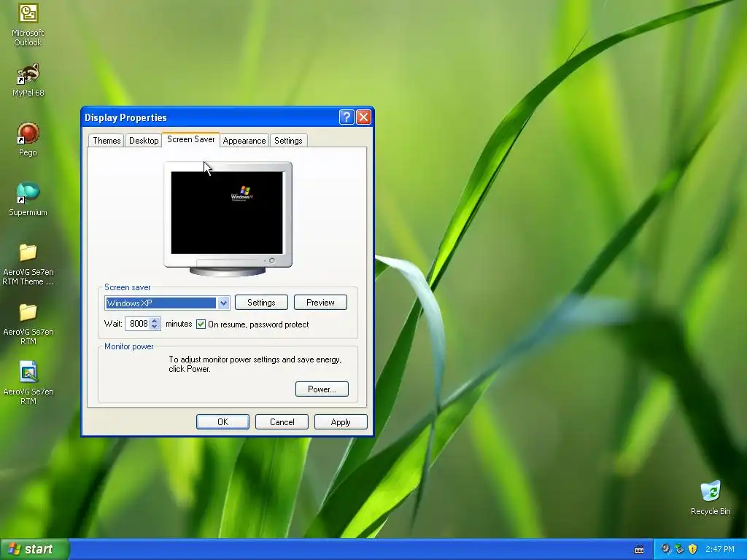Open the Start menu
This screenshot has width=747, height=560.
pyautogui.click(x=34, y=549)
